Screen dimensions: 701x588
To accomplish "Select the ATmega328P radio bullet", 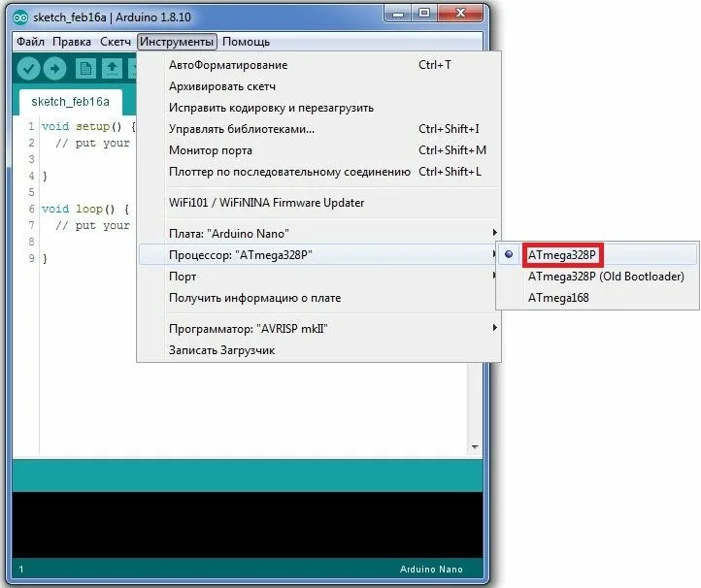I will (509, 254).
